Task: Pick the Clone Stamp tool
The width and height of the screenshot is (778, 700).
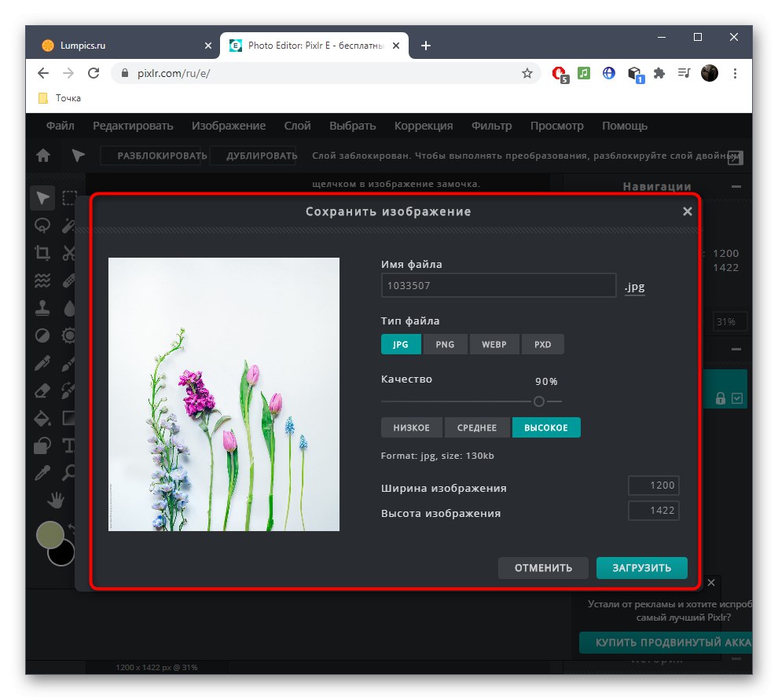Action: (x=42, y=308)
